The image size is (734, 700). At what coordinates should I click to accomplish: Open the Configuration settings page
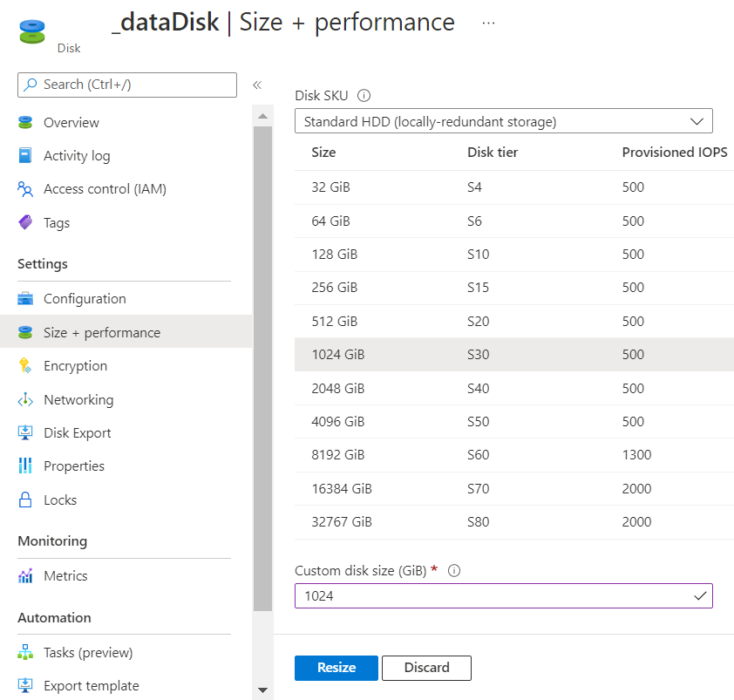pyautogui.click(x=85, y=299)
